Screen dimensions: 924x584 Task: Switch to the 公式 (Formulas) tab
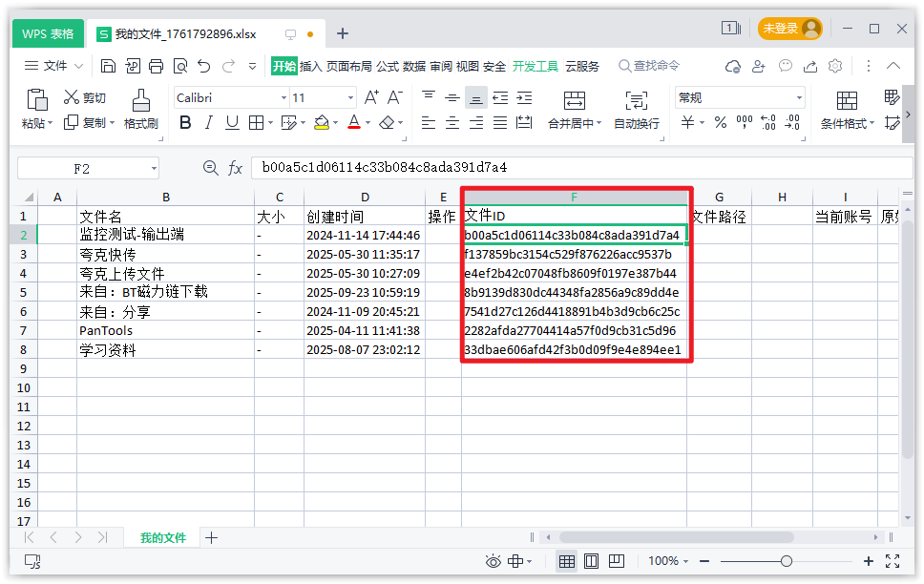(388, 66)
